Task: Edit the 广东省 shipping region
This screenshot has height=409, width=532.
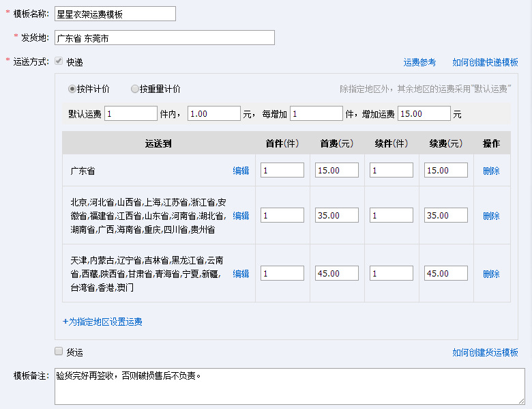Action: click(241, 171)
